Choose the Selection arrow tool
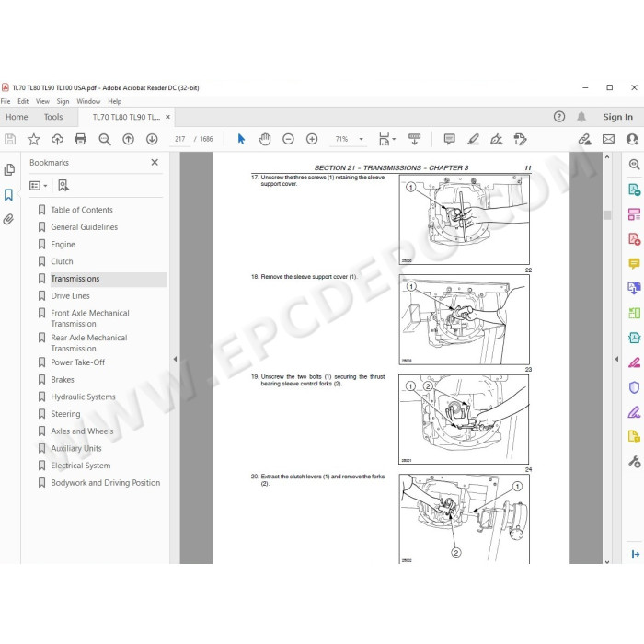Screen dimensions: 644x644 (x=241, y=139)
